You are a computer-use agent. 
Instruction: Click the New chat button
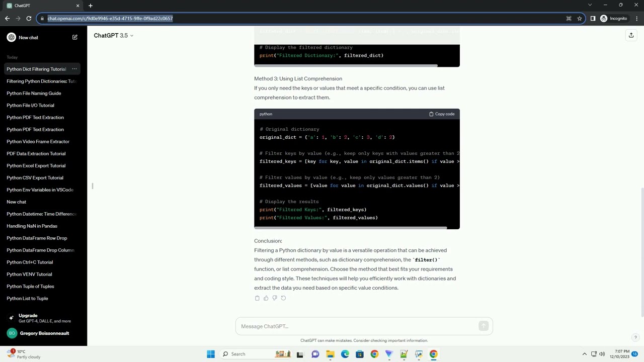pos(42,37)
